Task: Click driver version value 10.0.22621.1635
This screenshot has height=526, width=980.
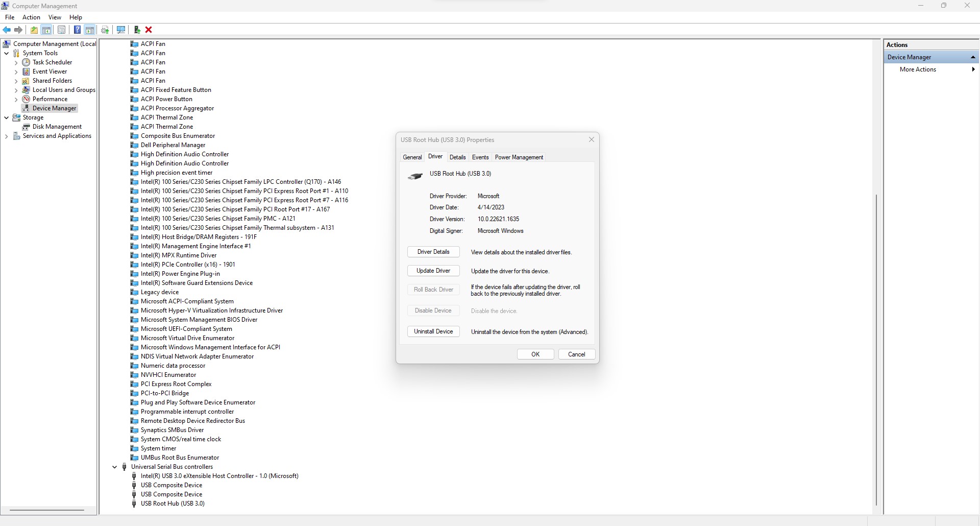Action: click(x=498, y=219)
